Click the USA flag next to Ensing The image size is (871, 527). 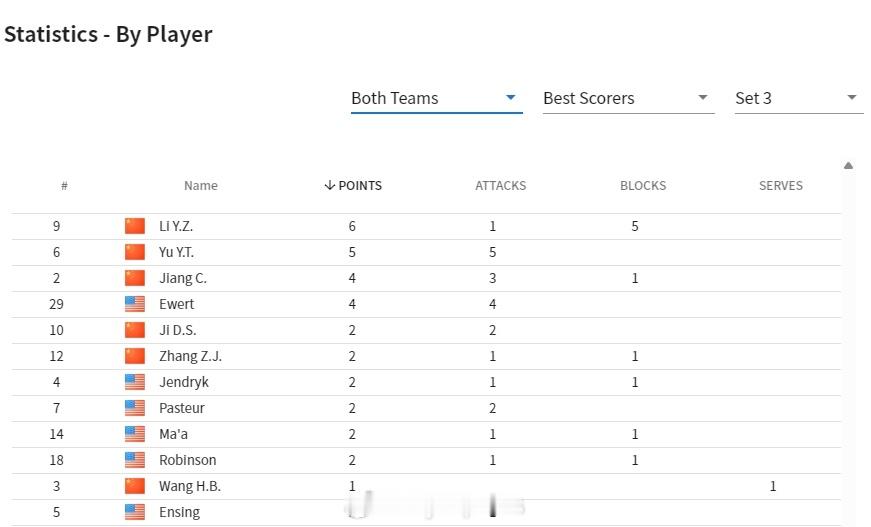point(134,512)
